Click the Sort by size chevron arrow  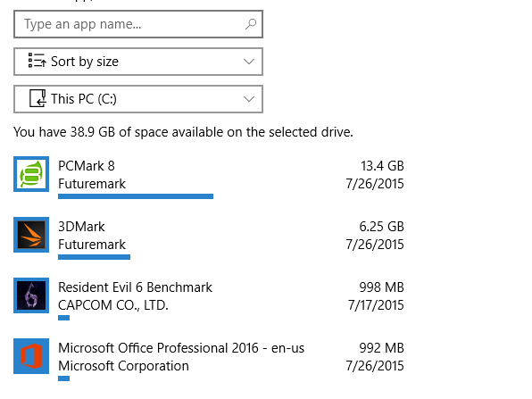[x=249, y=62]
